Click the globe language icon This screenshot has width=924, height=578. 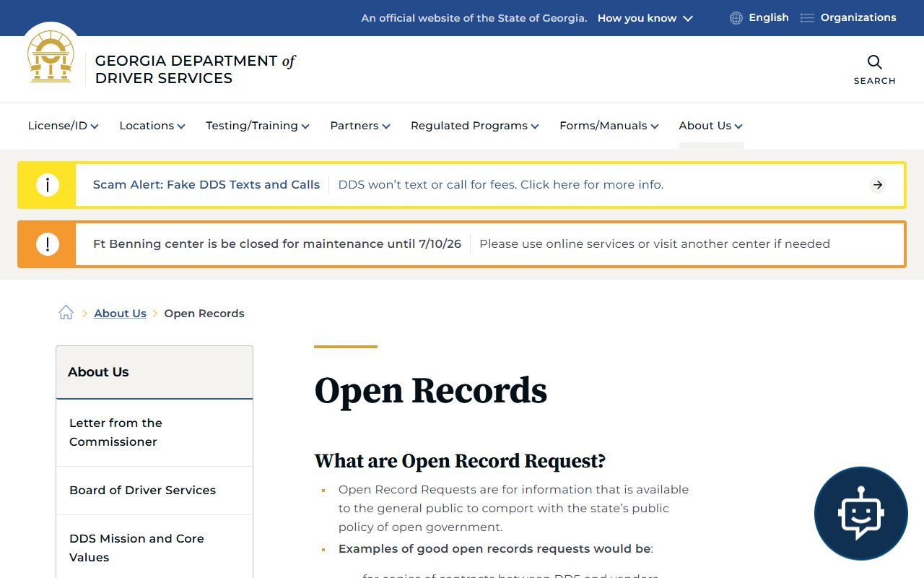pyautogui.click(x=736, y=18)
